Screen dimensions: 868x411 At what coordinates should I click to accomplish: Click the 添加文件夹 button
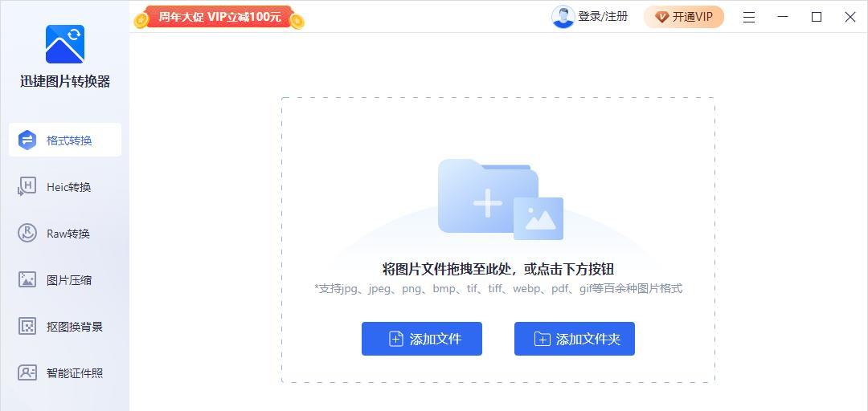575,339
